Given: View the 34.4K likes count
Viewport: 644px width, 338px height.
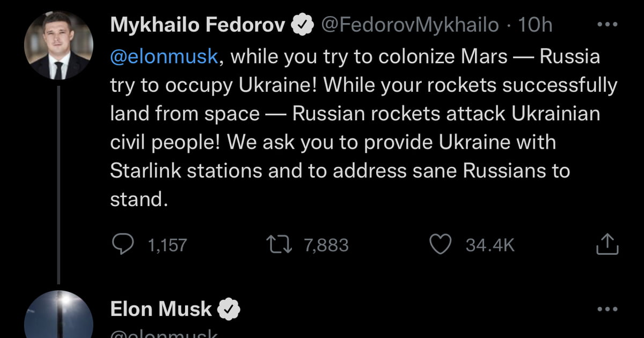Looking at the screenshot, I should (490, 245).
